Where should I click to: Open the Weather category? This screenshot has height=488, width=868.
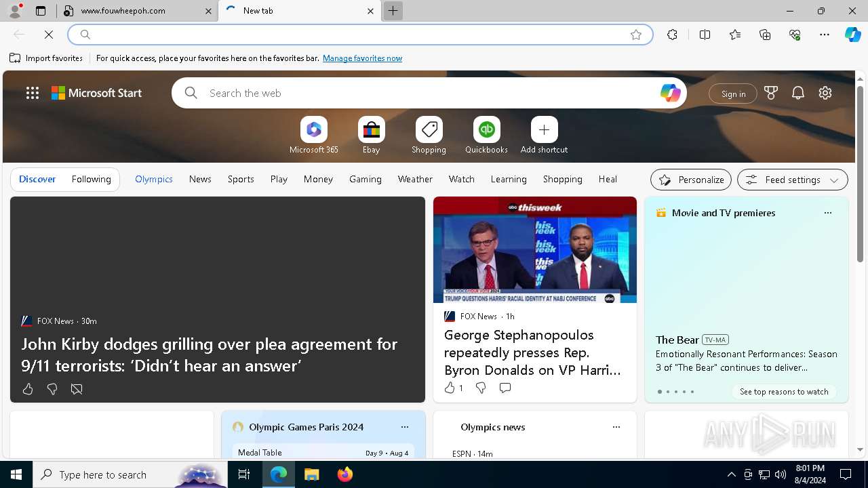[x=415, y=179]
